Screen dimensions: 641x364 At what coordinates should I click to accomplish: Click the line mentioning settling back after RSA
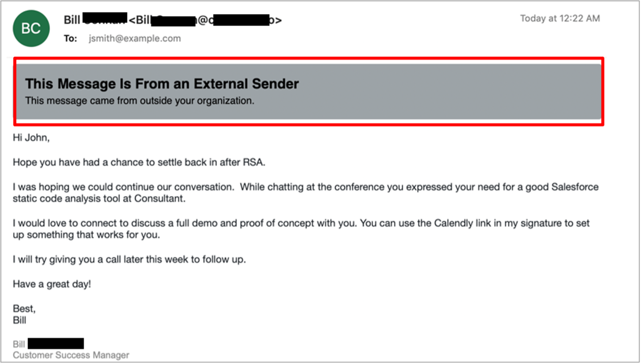coord(139,162)
